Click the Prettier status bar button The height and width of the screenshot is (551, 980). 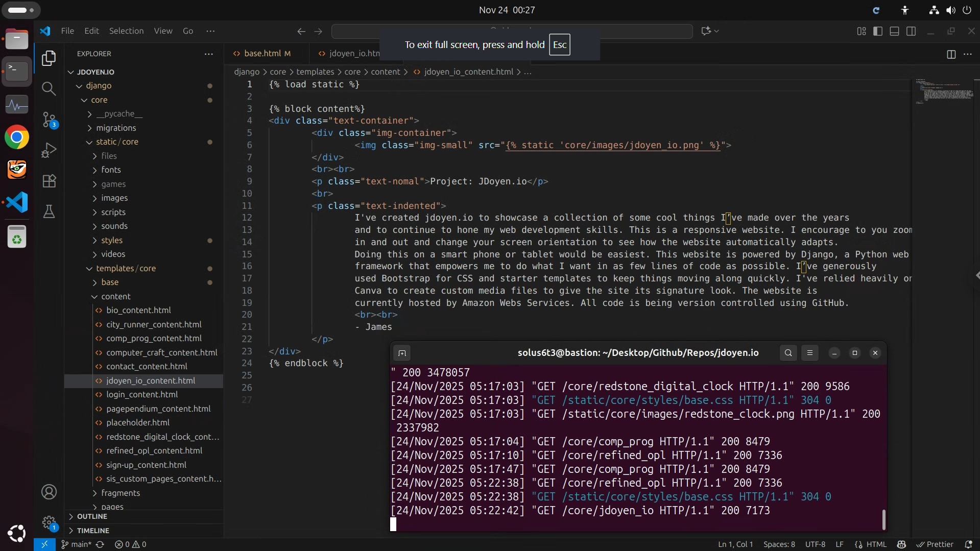(935, 544)
